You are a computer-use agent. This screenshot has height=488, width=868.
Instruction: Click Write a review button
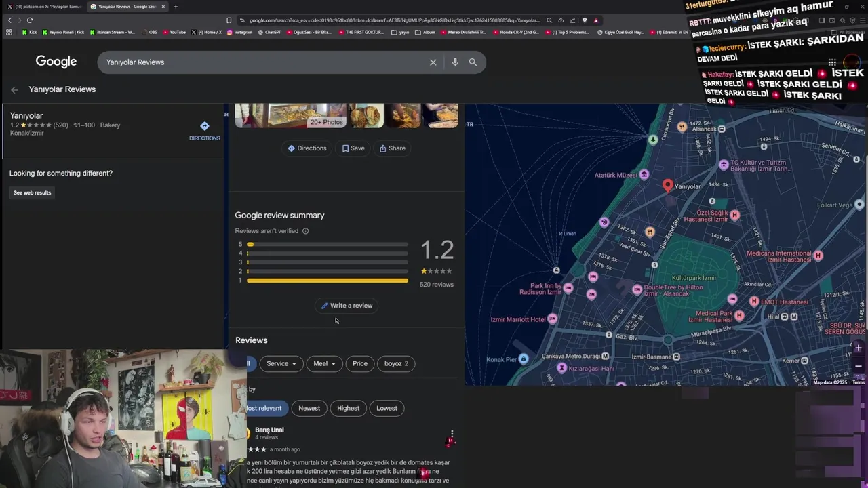(347, 306)
